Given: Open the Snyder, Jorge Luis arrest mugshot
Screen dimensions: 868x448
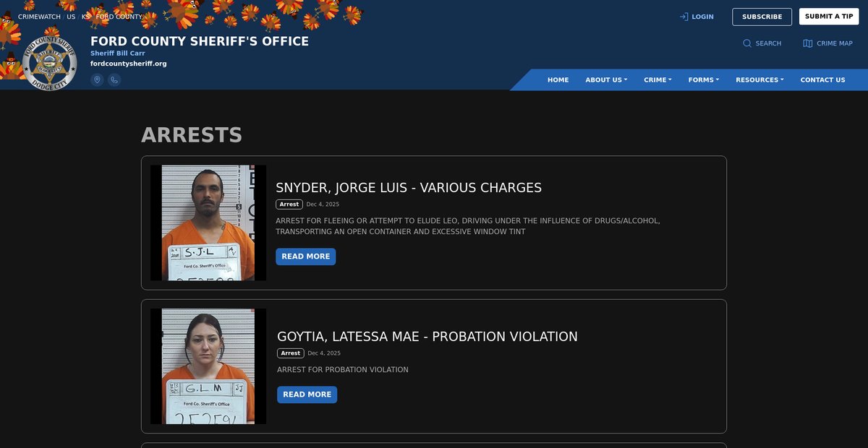Looking at the screenshot, I should point(208,223).
